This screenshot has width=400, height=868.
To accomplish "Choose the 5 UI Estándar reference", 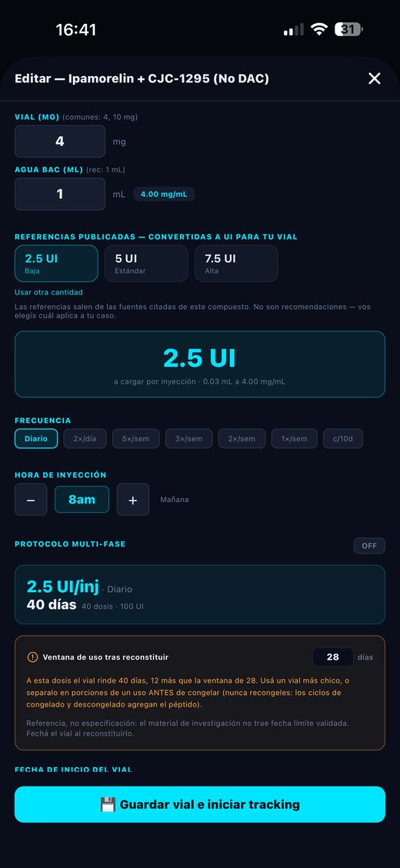I will (x=146, y=264).
